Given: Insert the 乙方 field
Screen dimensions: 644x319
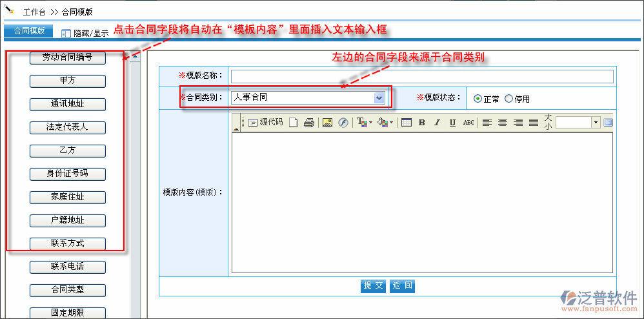Looking at the screenshot, I should tap(68, 151).
